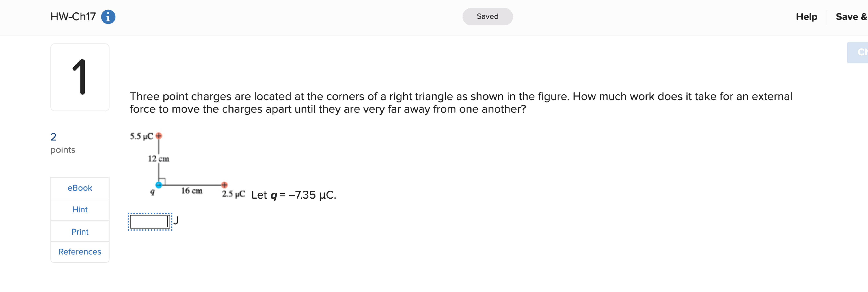868x292 pixels.
Task: Open the eBook resource
Action: click(x=79, y=188)
